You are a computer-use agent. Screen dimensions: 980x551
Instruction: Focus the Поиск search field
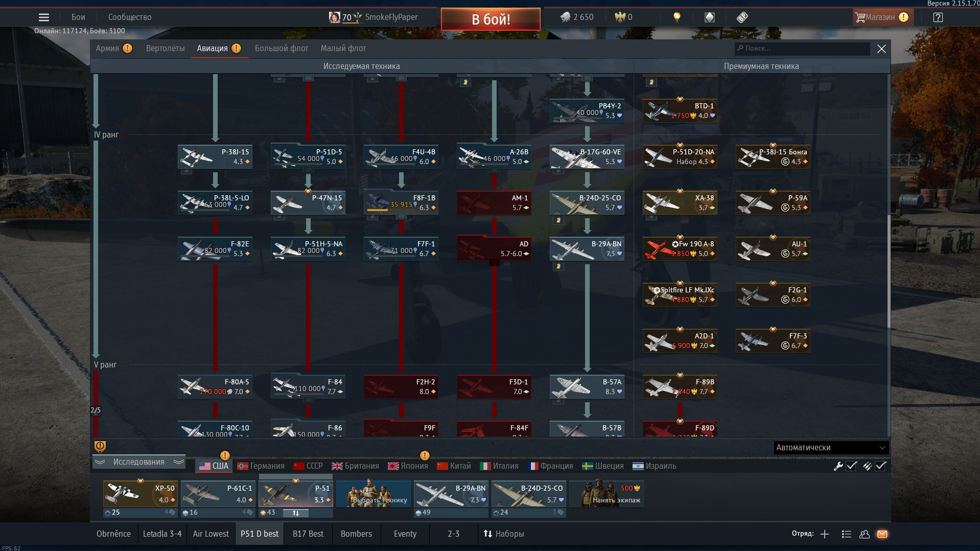pos(802,48)
